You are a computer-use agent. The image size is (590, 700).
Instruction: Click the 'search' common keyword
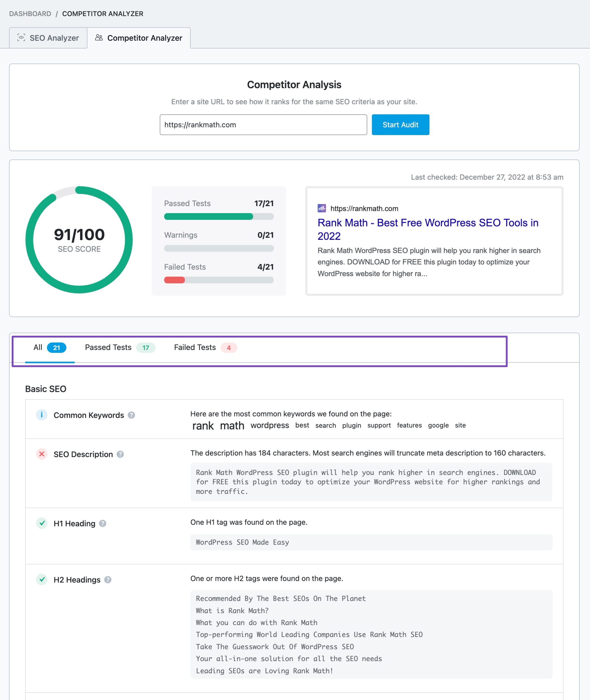(x=325, y=425)
